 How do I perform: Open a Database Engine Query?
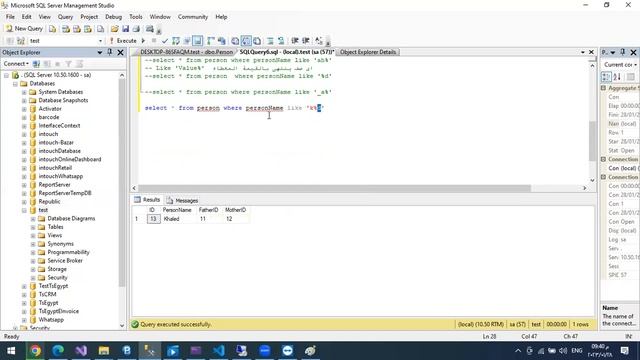[x=52, y=29]
